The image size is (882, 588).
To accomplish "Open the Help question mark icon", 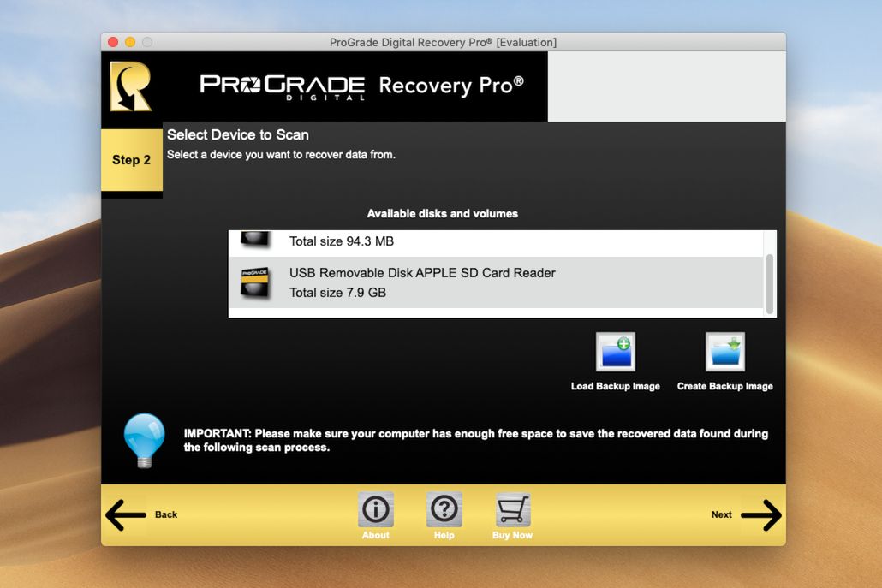I will pyautogui.click(x=444, y=509).
